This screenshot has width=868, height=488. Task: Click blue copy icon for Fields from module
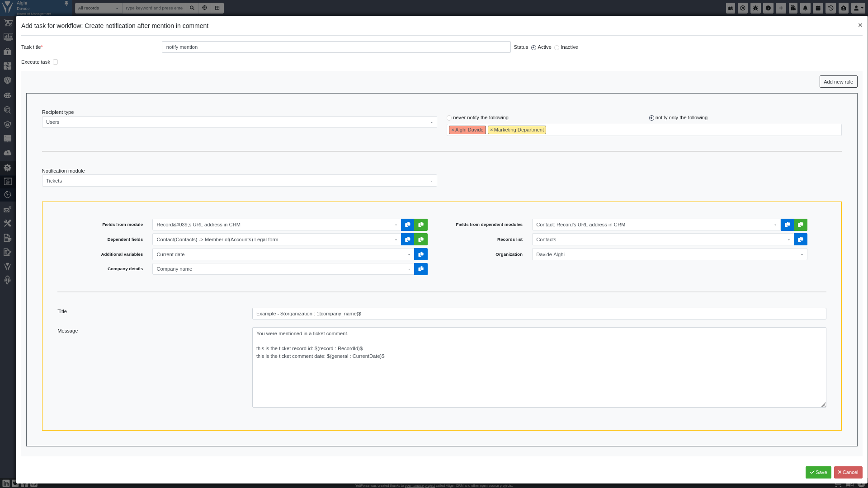(407, 225)
